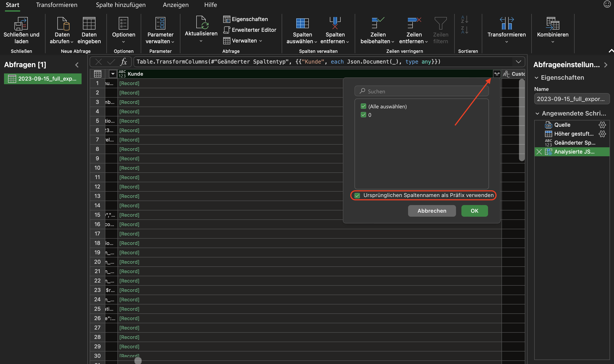This screenshot has width=614, height=364.
Task: Uncheck Ursprünglichen Spaltennamen als Präfix verwenden
Action: pyautogui.click(x=357, y=195)
